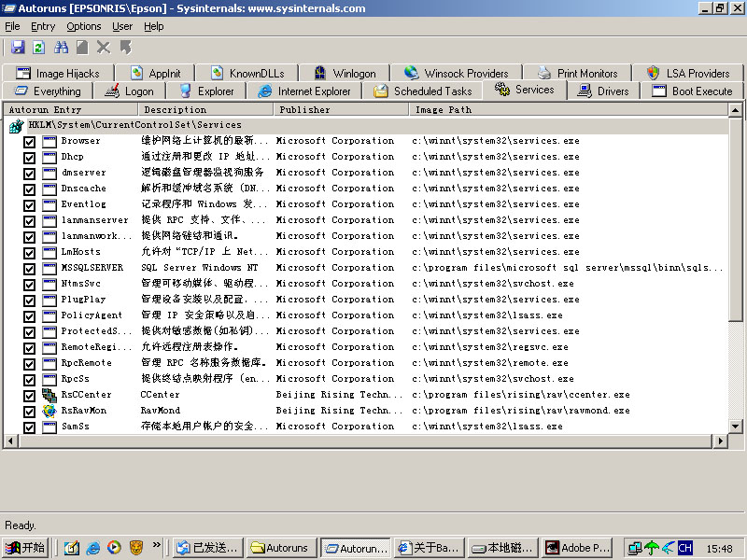Uncheck the Eventlog service entry

coord(29,205)
